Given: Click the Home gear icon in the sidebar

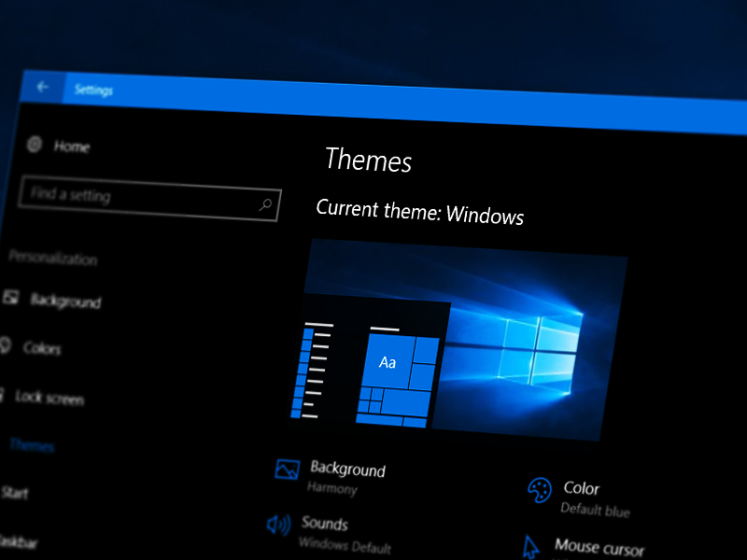Looking at the screenshot, I should (35, 144).
